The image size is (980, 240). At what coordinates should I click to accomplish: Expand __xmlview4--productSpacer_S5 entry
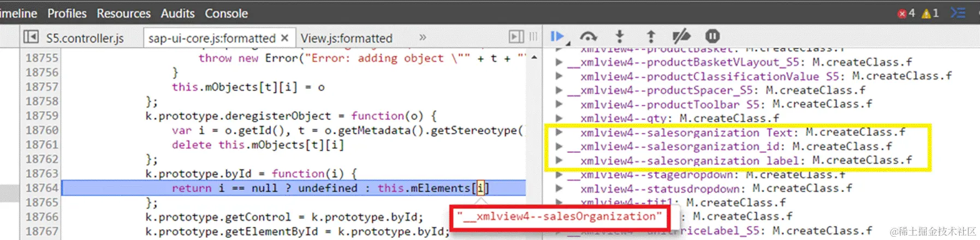click(559, 90)
